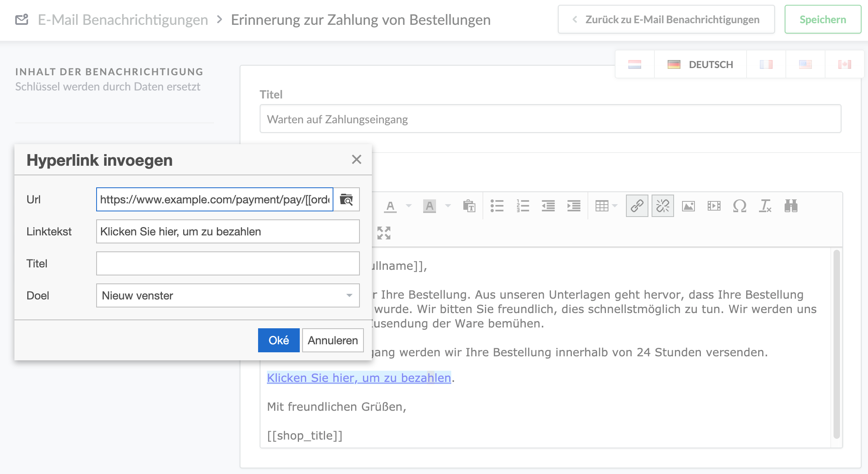Click the Klicken Sie hier, um zu bezahlen link
The width and height of the screenshot is (868, 474).
(359, 378)
